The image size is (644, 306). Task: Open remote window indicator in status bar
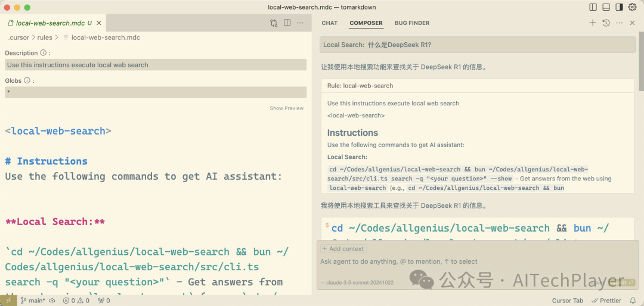8,301
